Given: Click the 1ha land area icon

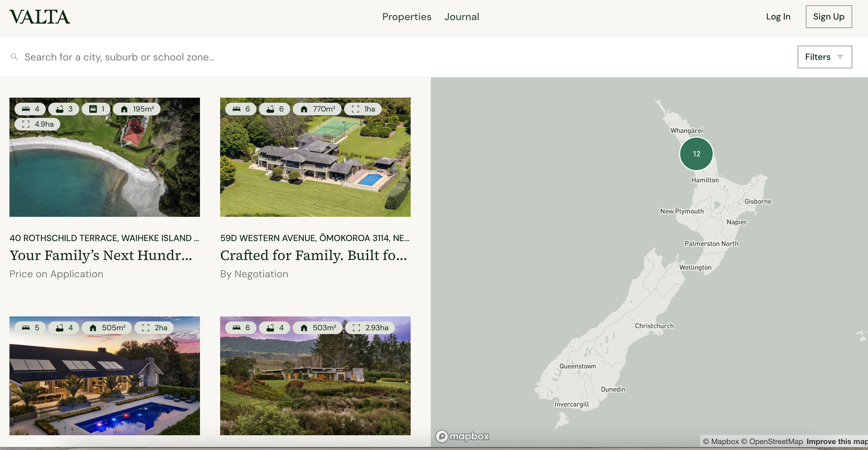Looking at the screenshot, I should point(355,109).
